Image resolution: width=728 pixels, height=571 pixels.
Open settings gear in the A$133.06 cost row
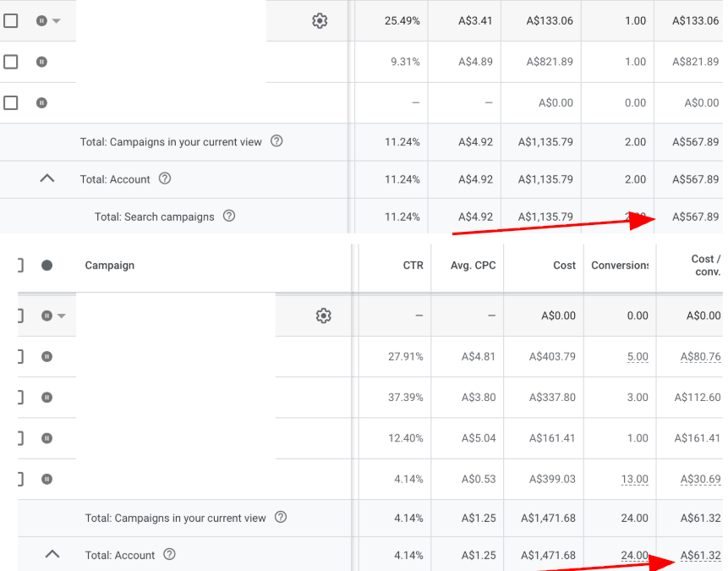click(x=320, y=21)
